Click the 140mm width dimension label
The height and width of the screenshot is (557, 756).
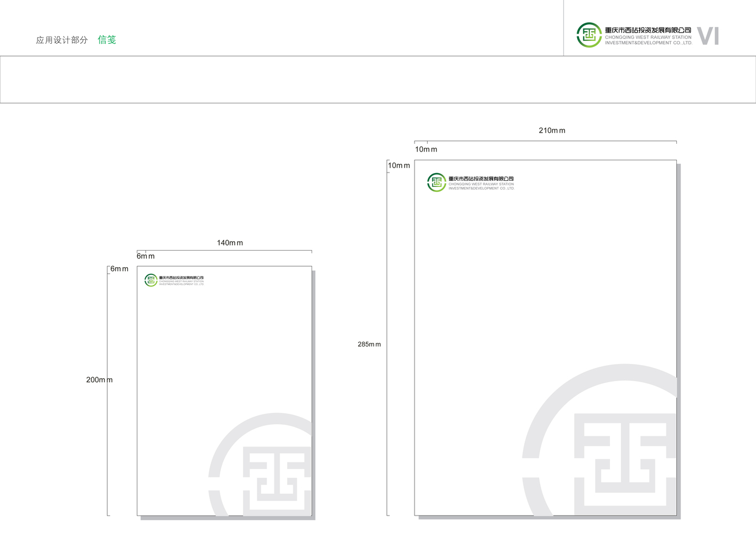coord(230,243)
